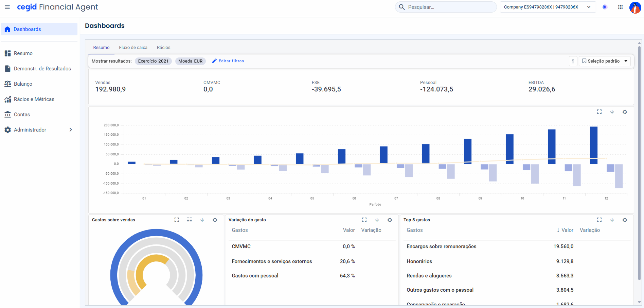Image resolution: width=644 pixels, height=308 pixels.
Task: Open the Company selector dropdown
Action: point(548,7)
